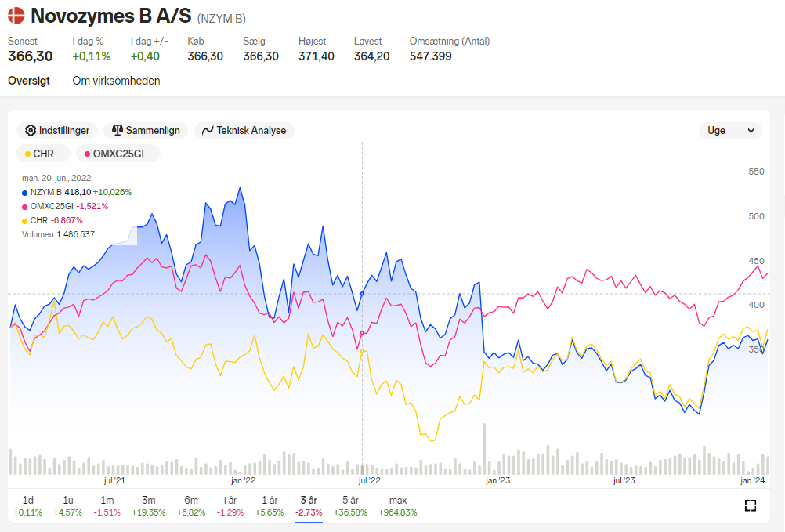The width and height of the screenshot is (785, 532).
Task: Toggle CHR comparison chip
Action: click(43, 154)
